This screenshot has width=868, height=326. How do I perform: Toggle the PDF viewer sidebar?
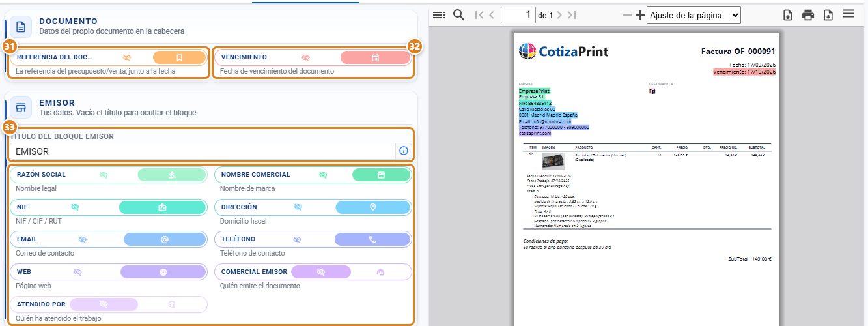click(439, 15)
